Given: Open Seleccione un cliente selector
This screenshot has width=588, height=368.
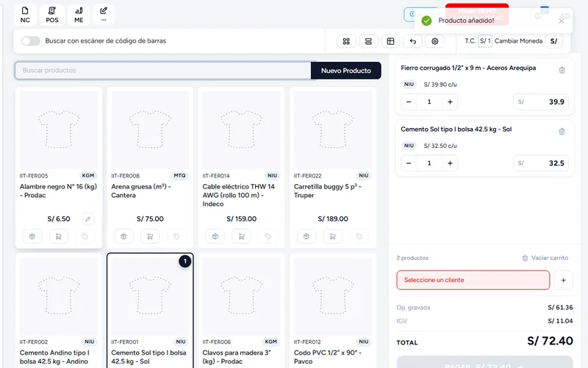Looking at the screenshot, I should pos(473,280).
